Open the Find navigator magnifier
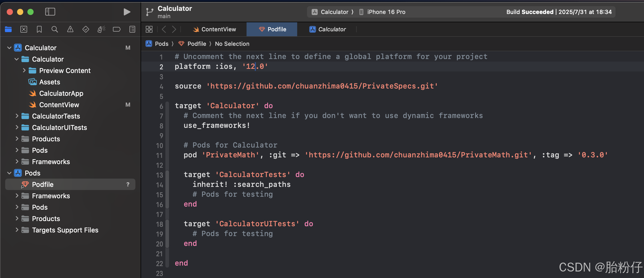Image resolution: width=644 pixels, height=278 pixels. click(x=55, y=29)
